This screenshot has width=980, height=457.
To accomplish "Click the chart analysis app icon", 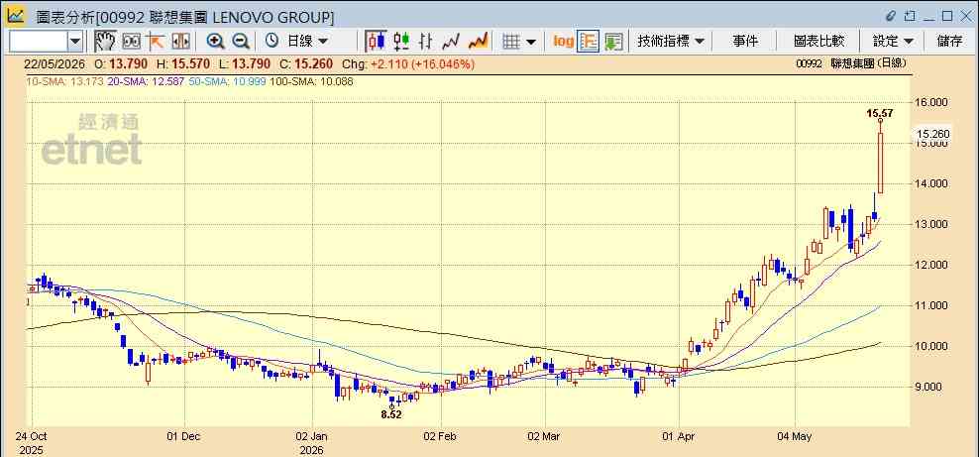I will [16, 16].
